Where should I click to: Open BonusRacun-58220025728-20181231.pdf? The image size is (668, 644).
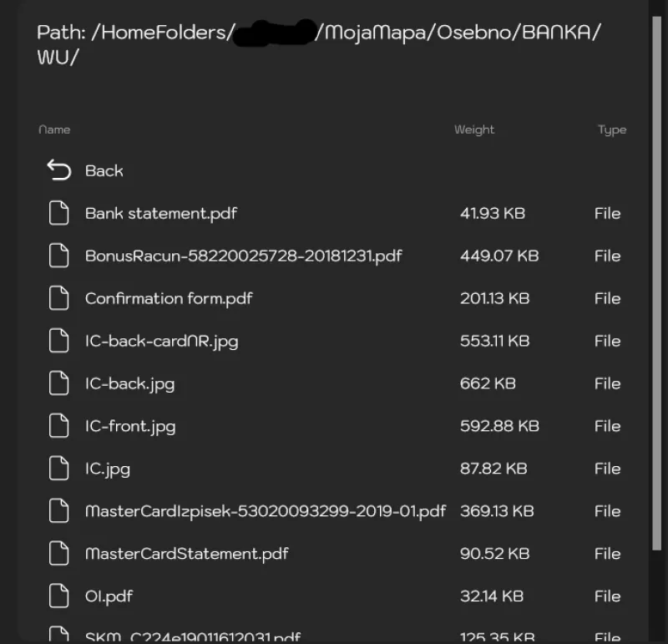[243, 256]
